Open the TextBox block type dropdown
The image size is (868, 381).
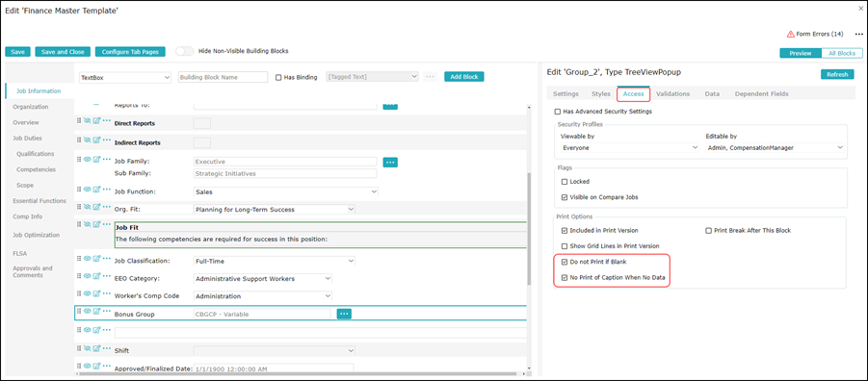coord(125,77)
